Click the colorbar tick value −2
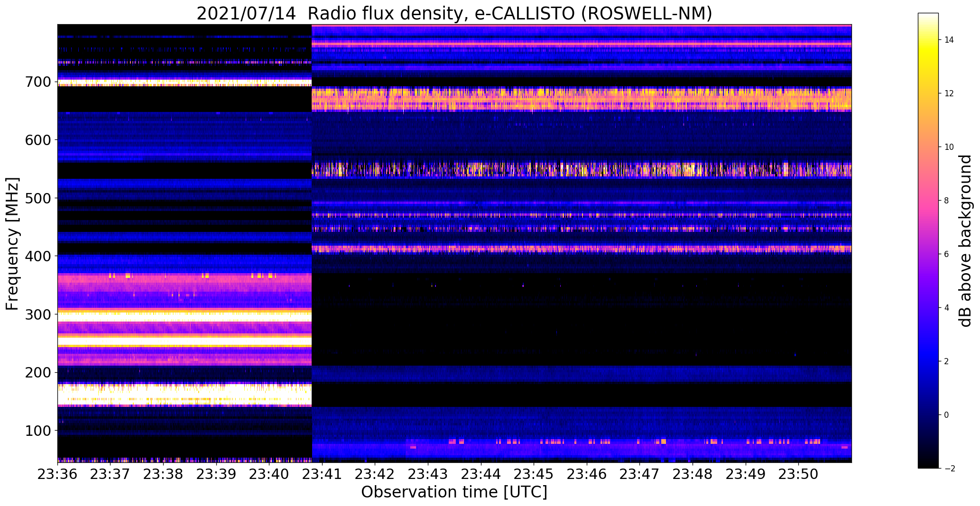The width and height of the screenshot is (980, 506). [949, 469]
